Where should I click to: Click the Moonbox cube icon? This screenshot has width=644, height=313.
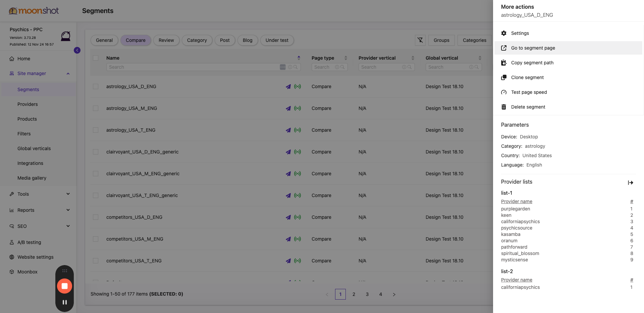point(12,272)
